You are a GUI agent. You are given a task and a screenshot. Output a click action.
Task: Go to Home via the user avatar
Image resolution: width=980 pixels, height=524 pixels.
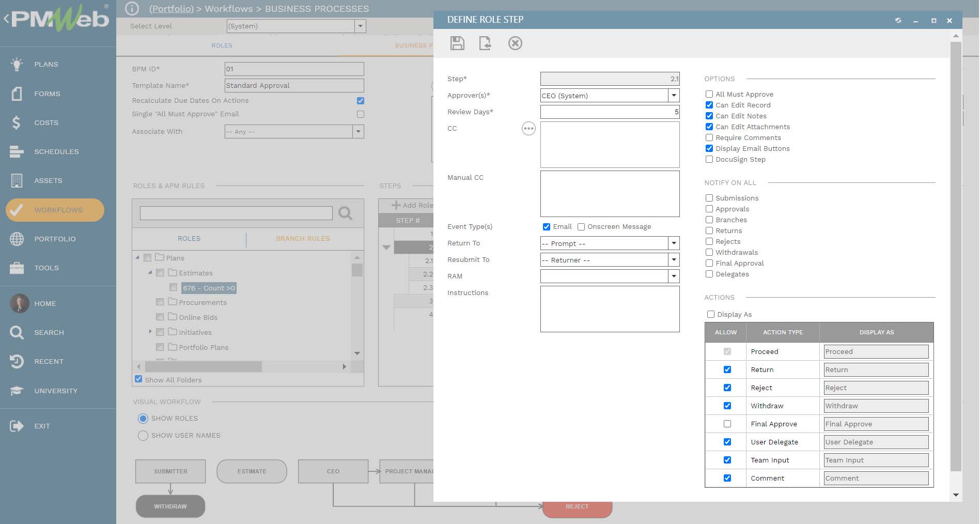[19, 303]
